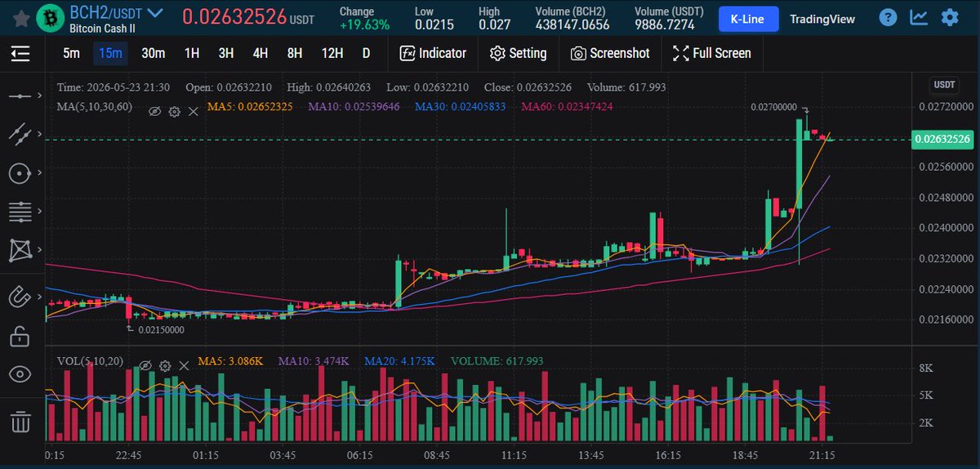Image resolution: width=980 pixels, height=469 pixels.
Task: Open VOL(5,10,20) indicator settings gear
Action: tap(165, 366)
